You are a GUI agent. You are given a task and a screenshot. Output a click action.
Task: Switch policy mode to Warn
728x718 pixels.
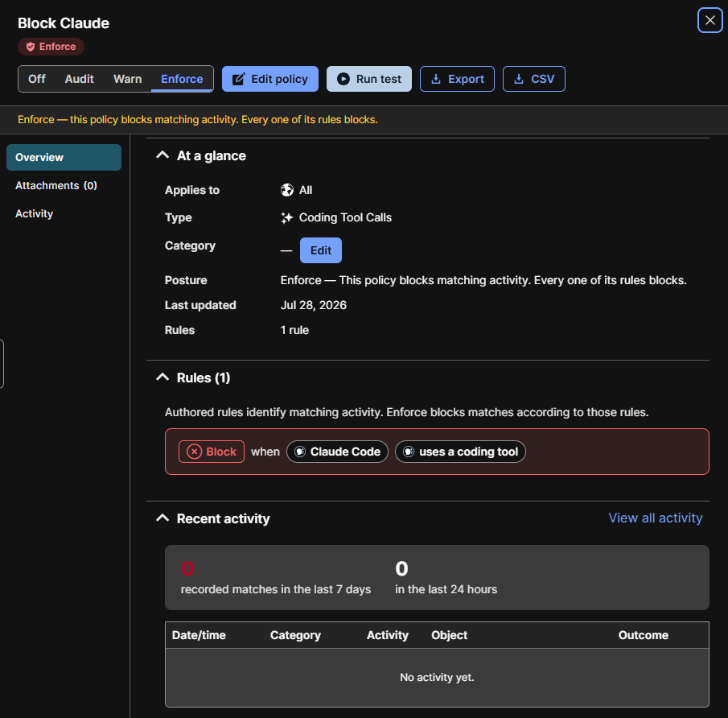pyautogui.click(x=128, y=79)
